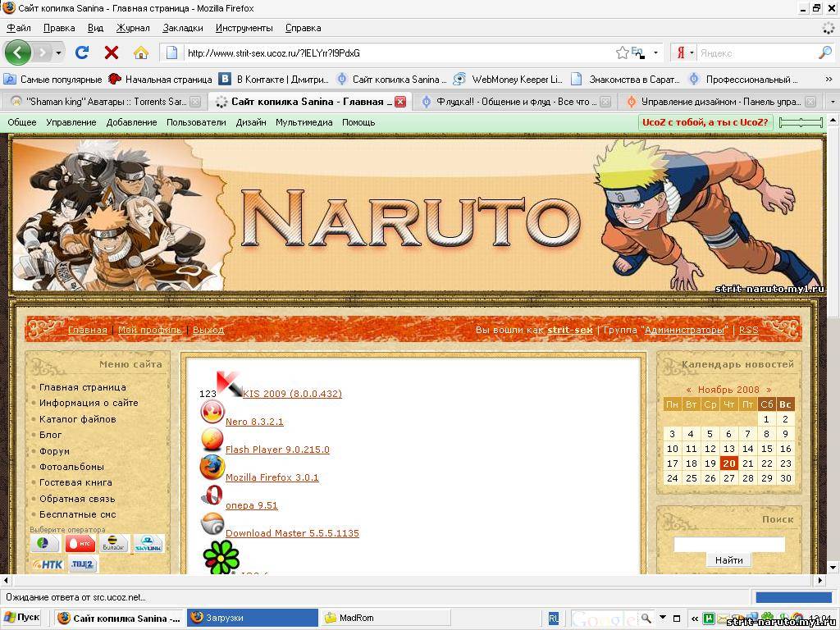Click the site search input field
840x630 pixels.
coord(729,545)
